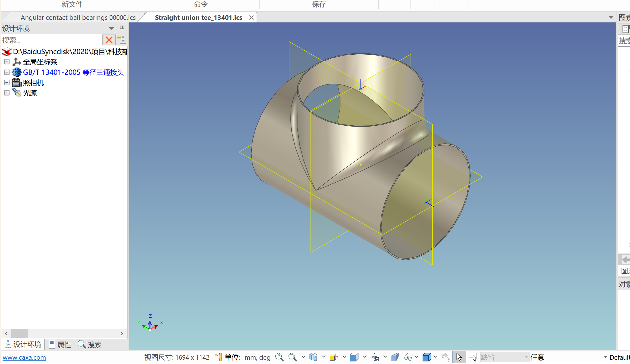Screen dimensions: 630x364
Task: Select GB/T 13401-2005 等径三通接头 in tree
Action: click(73, 72)
